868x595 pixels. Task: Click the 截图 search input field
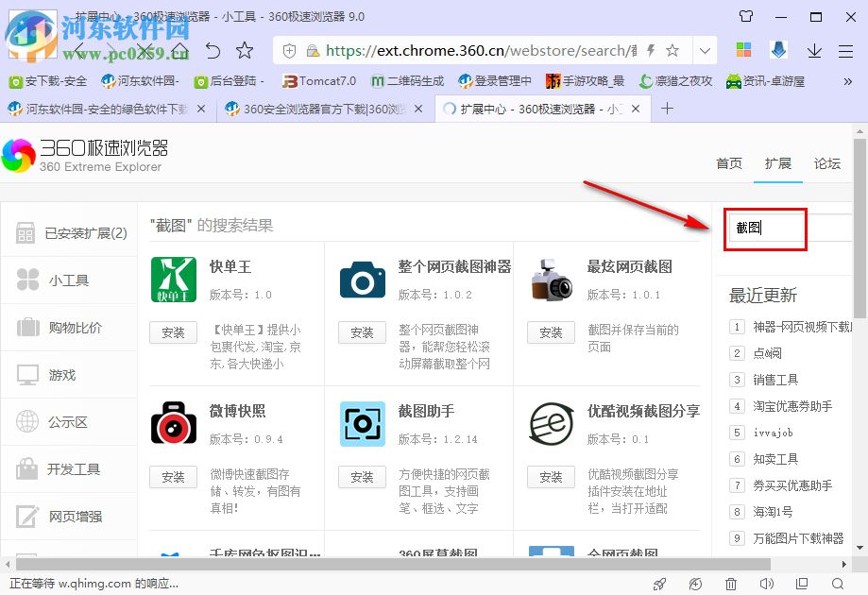pyautogui.click(x=765, y=229)
